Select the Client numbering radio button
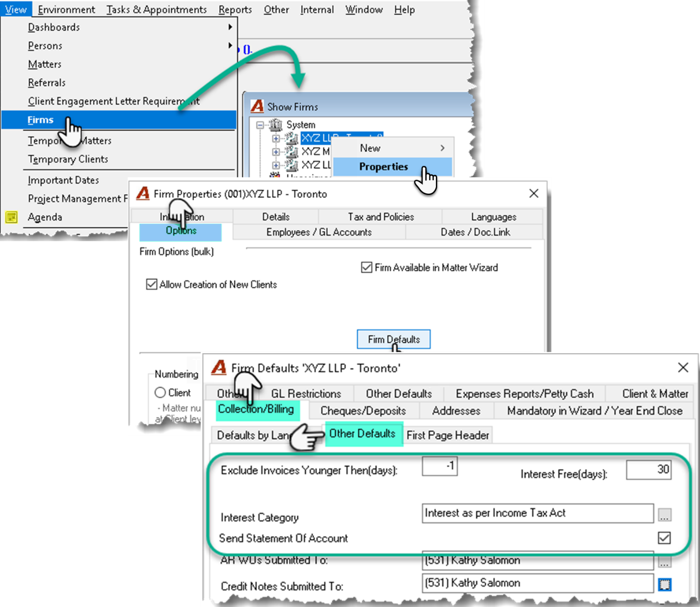 (x=160, y=393)
